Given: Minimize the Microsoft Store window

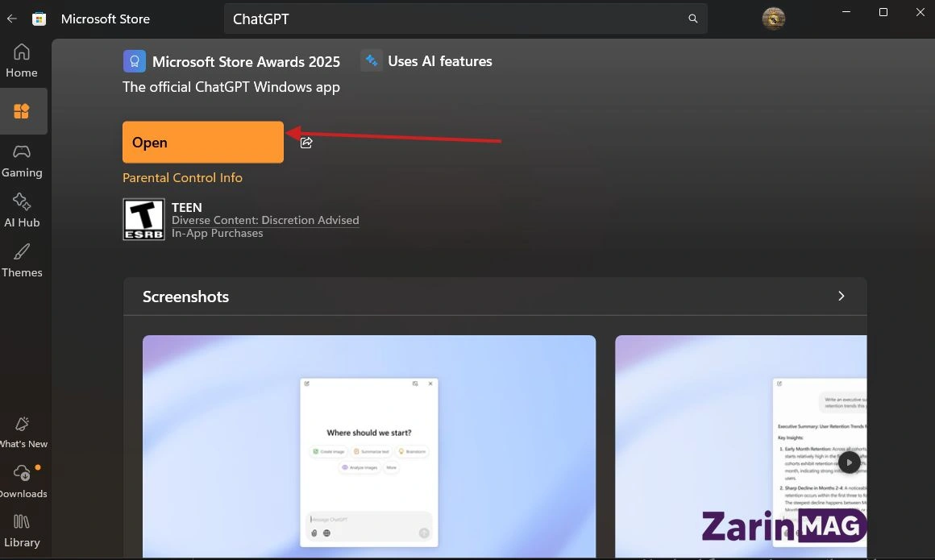Looking at the screenshot, I should [846, 12].
